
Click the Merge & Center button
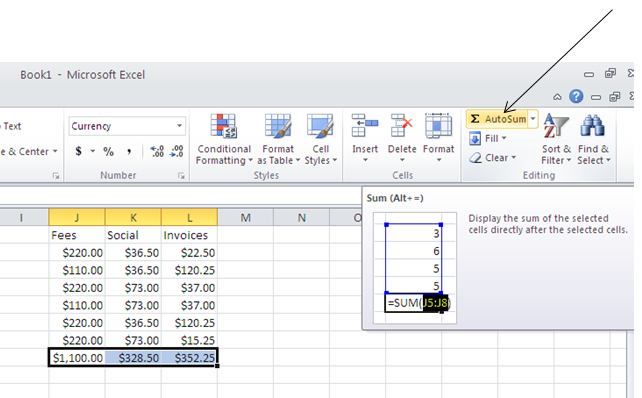coord(25,152)
